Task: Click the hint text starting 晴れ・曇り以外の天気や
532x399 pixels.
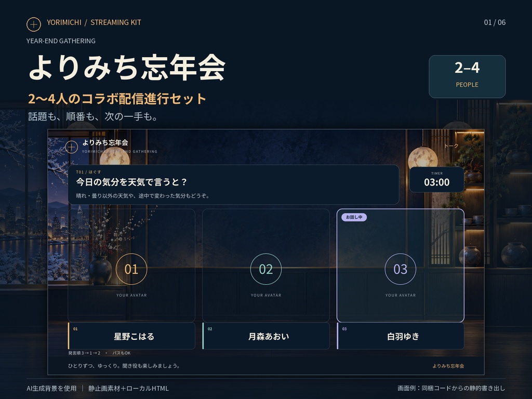Action: [x=143, y=196]
